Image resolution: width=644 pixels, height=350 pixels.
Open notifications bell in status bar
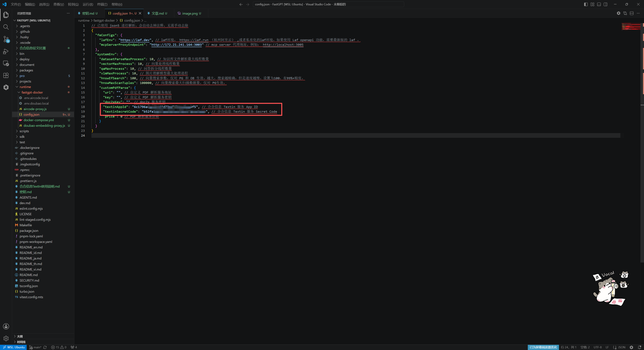(639, 347)
